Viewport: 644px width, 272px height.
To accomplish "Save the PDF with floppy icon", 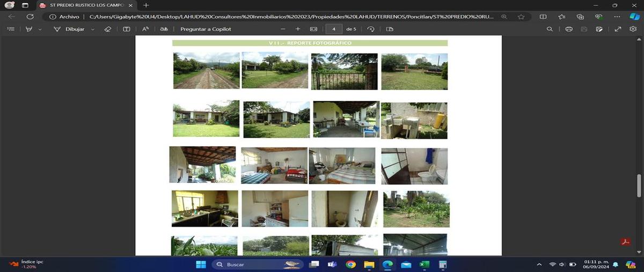I will pyautogui.click(x=584, y=29).
